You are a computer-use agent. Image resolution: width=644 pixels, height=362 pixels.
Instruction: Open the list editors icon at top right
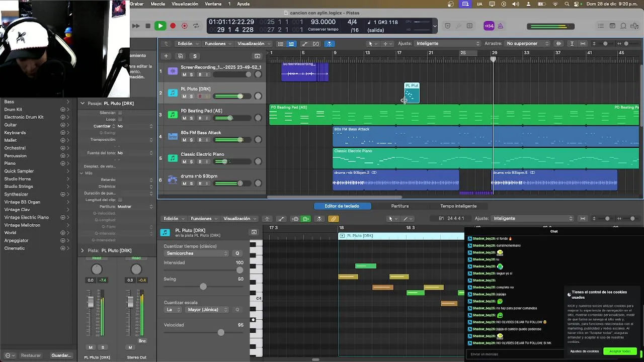(x=601, y=26)
